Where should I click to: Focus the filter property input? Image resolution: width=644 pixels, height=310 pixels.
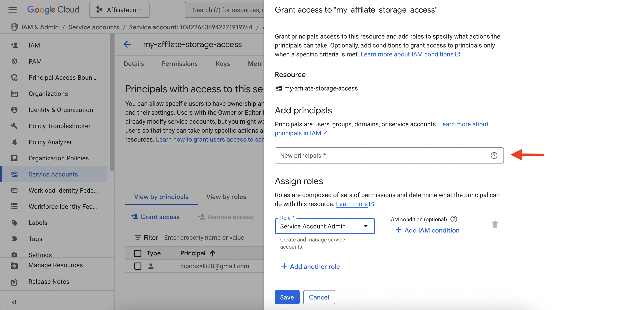click(x=204, y=237)
